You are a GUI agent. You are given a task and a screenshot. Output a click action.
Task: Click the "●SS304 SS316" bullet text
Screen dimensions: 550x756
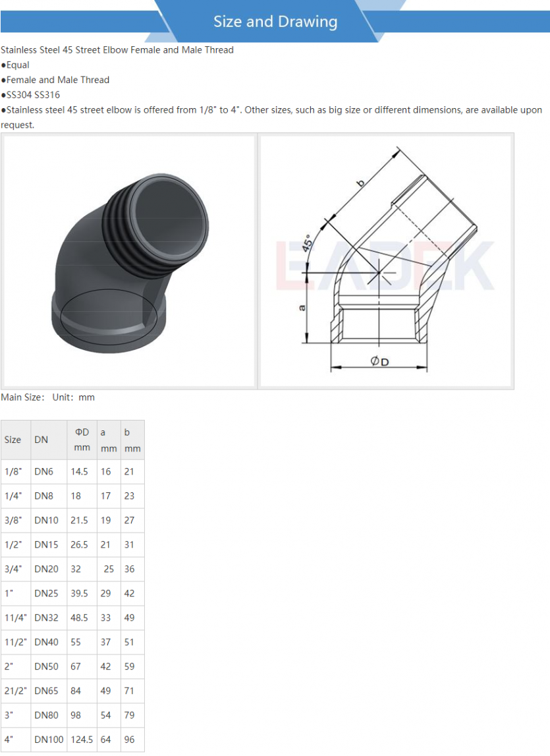(30, 94)
